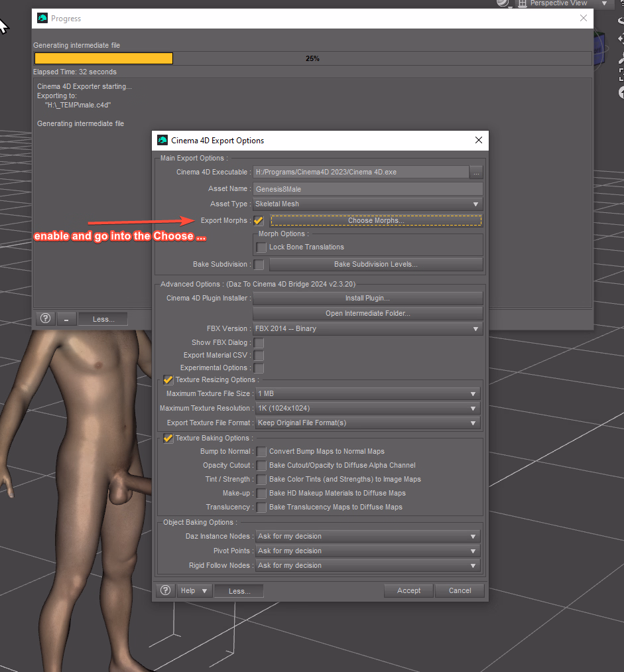Click the Daz logo in Cinema 4D Export Options title bar
Screen dimensions: 624x672
(x=162, y=140)
